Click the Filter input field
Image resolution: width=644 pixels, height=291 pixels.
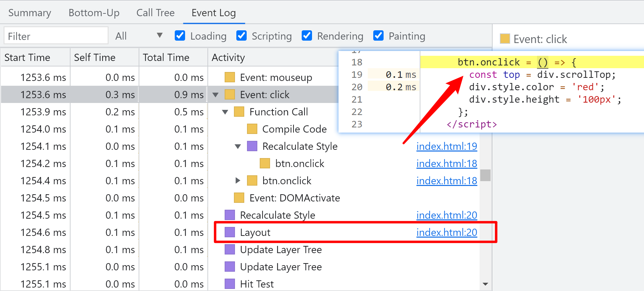coord(56,36)
